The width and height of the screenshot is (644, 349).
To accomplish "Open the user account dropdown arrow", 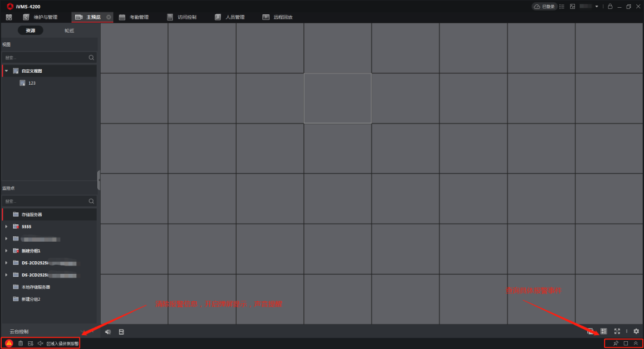I will coord(596,7).
